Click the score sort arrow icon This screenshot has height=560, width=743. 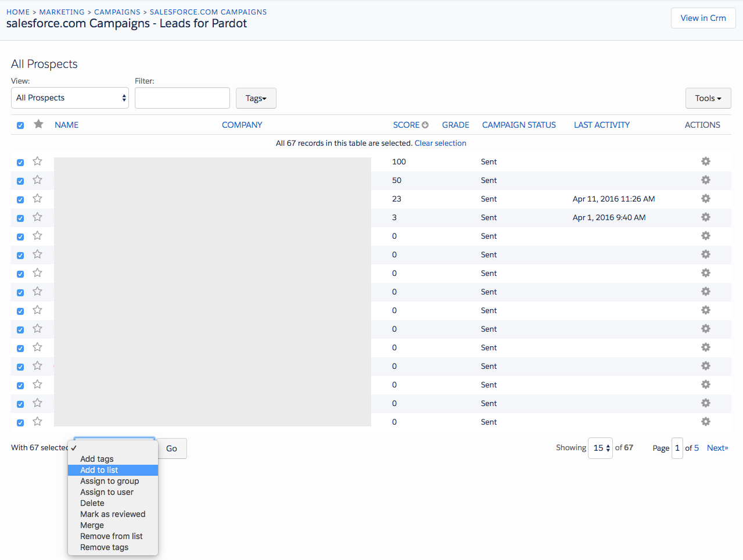click(425, 125)
